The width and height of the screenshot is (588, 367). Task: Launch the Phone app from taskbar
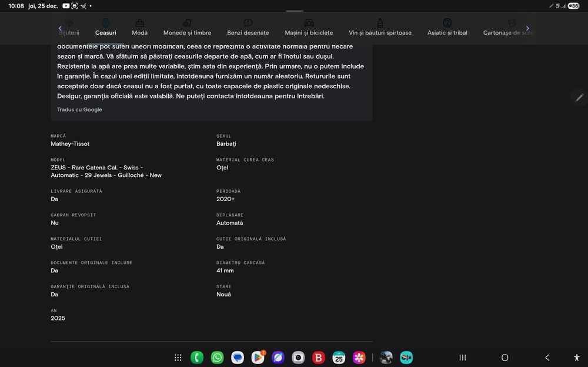pos(197,358)
